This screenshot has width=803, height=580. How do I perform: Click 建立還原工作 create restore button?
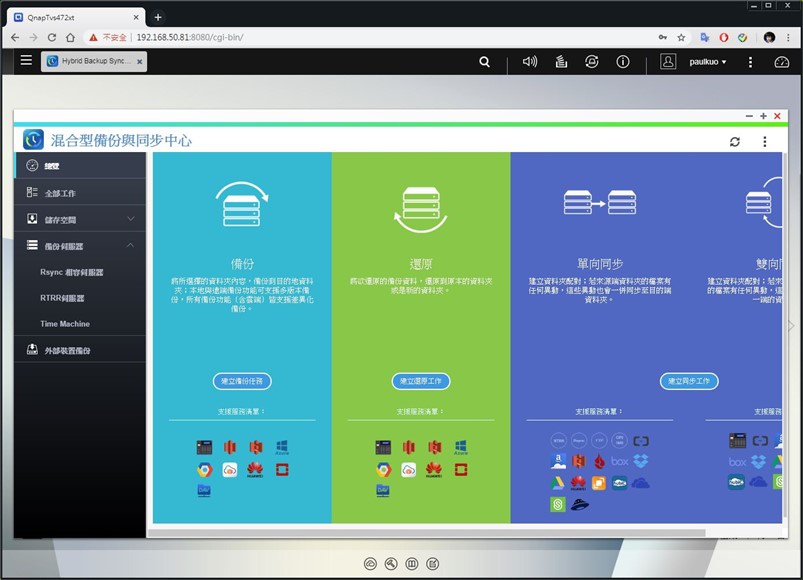420,381
